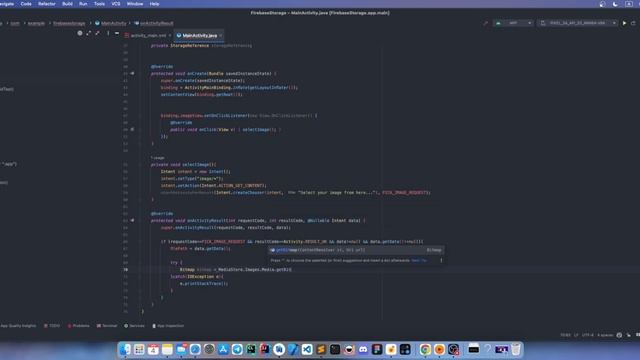Open Launchpad from the dock
Screen dimensions: 640x360
coord(139,349)
